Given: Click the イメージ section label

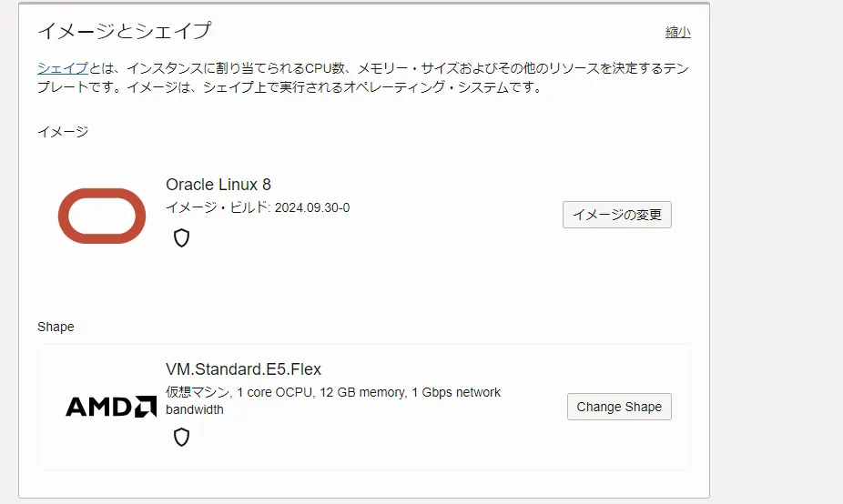Looking at the screenshot, I should coord(63,131).
